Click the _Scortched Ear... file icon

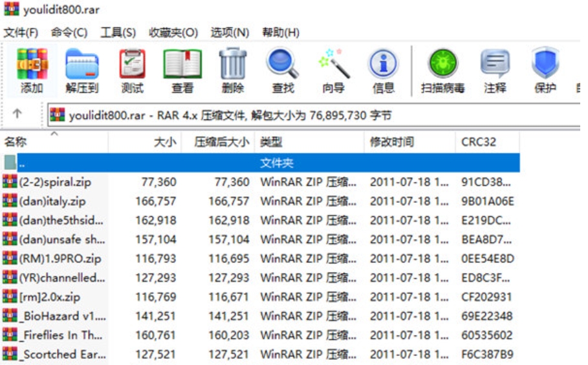(x=10, y=354)
